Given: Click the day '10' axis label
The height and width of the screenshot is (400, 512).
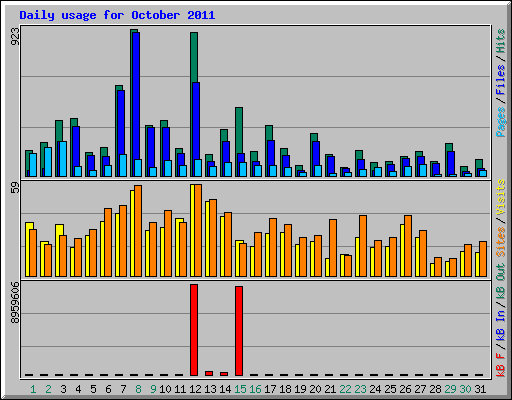Looking at the screenshot, I should pos(165,389).
